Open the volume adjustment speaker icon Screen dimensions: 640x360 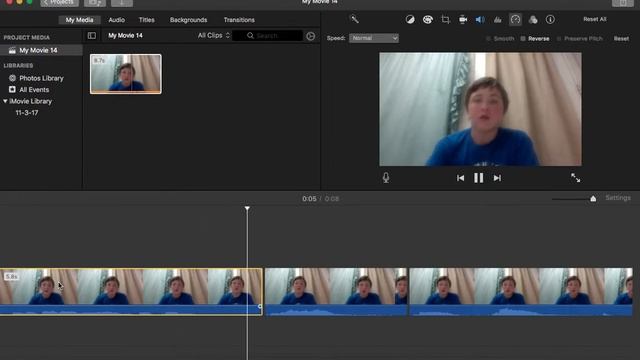(x=480, y=19)
